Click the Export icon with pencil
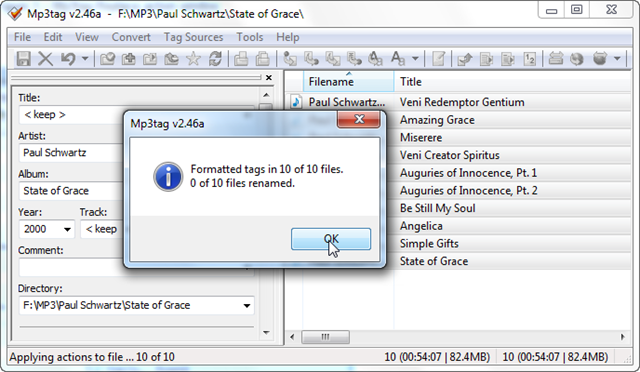Image resolution: width=640 pixels, height=372 pixels. 465,59
